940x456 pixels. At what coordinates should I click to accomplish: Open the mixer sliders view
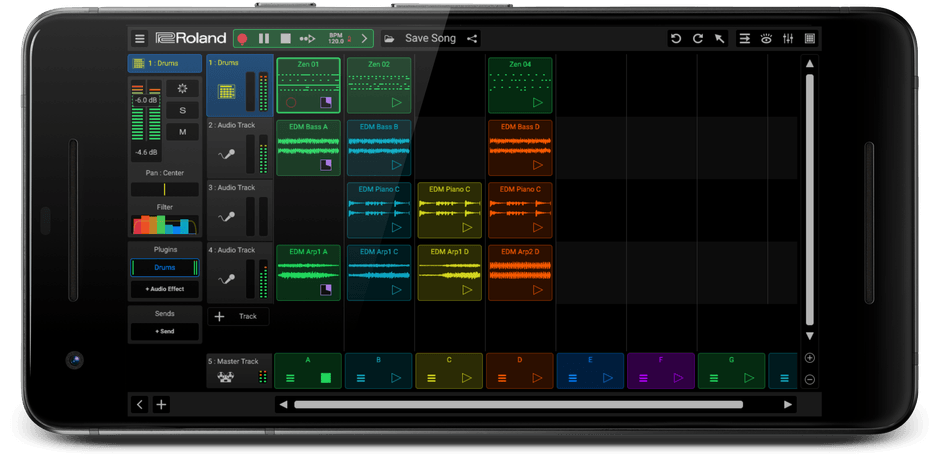[x=788, y=39]
